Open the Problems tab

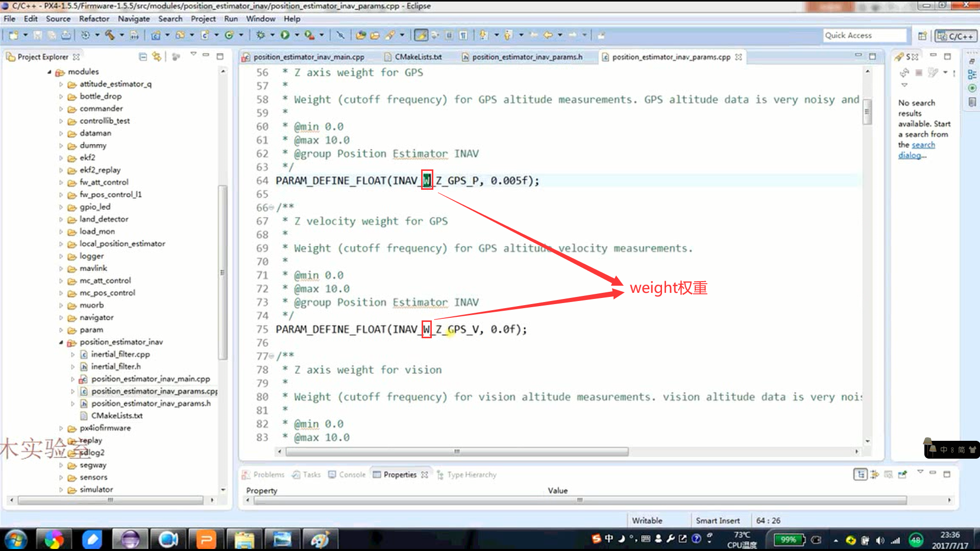click(x=263, y=474)
